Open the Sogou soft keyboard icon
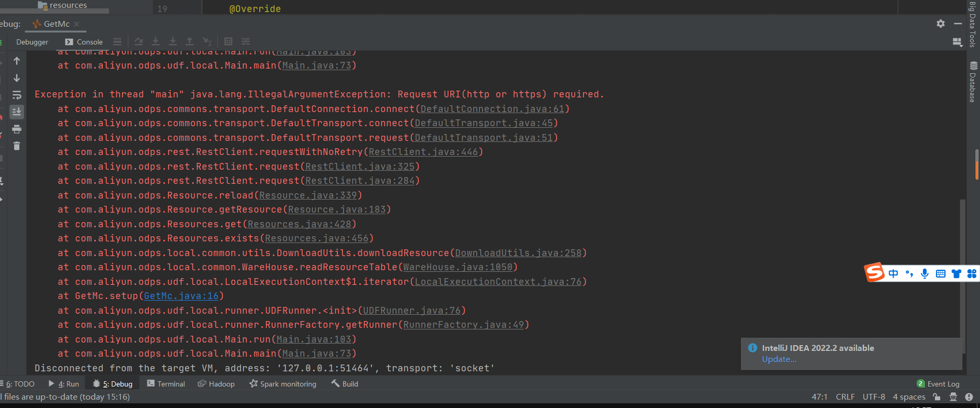Viewport: 980px width, 408px height. pyautogui.click(x=941, y=273)
